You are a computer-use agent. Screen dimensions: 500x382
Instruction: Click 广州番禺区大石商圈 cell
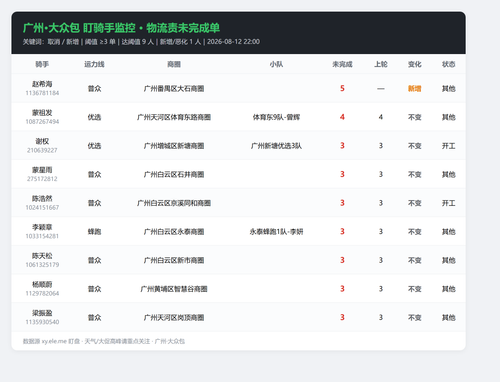tap(174, 89)
